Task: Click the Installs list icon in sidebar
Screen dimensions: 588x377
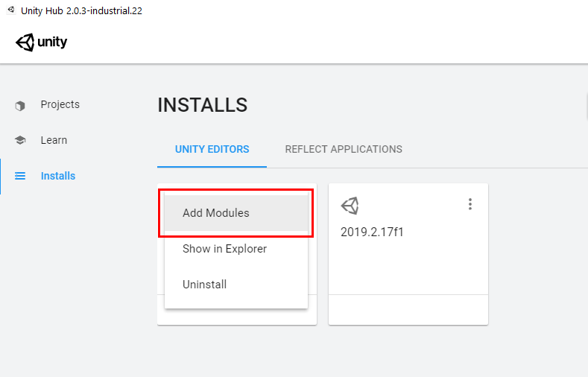Action: (x=20, y=176)
